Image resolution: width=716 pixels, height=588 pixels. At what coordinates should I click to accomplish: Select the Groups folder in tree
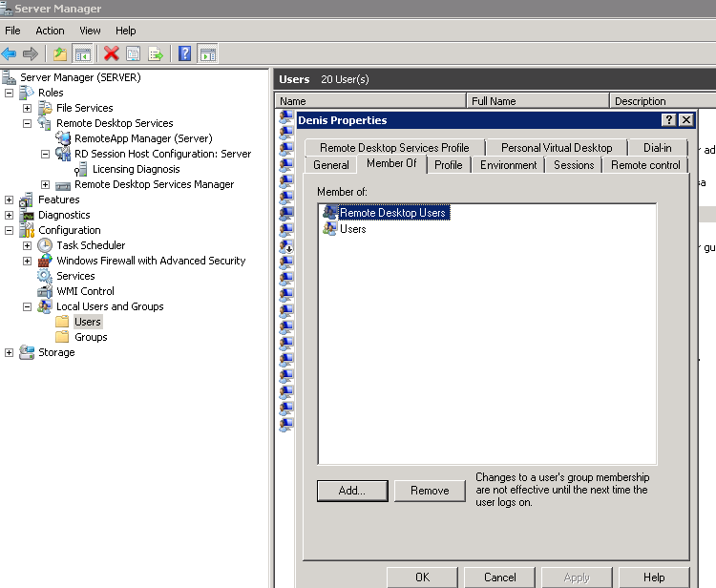pos(91,337)
